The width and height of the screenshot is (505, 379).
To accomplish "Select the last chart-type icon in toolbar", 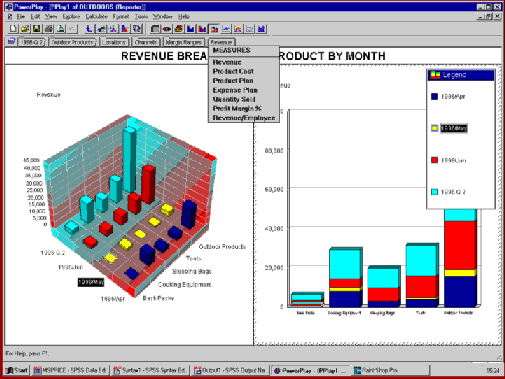I will (262, 29).
